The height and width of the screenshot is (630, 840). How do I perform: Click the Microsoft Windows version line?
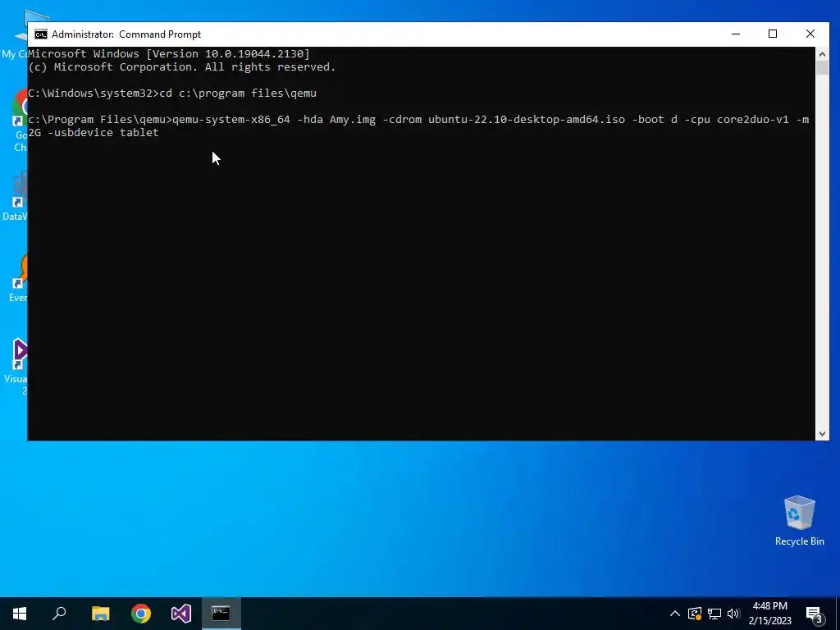[x=169, y=53]
